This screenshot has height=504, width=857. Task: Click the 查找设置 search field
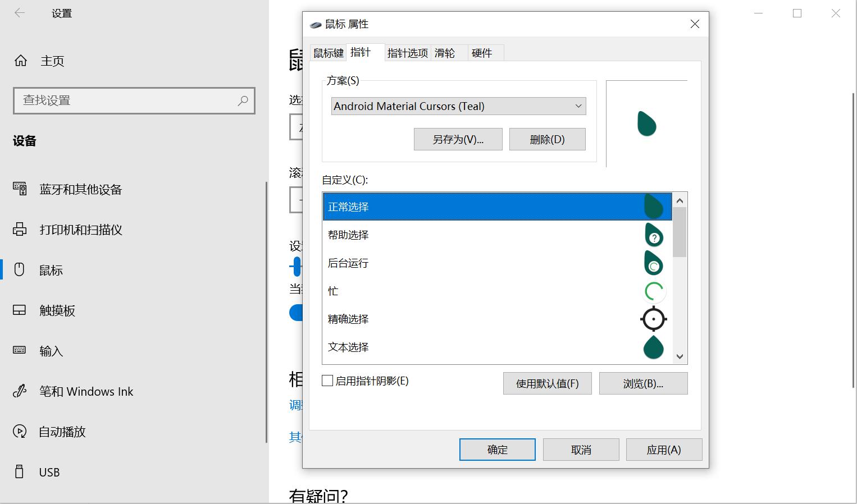(126, 100)
